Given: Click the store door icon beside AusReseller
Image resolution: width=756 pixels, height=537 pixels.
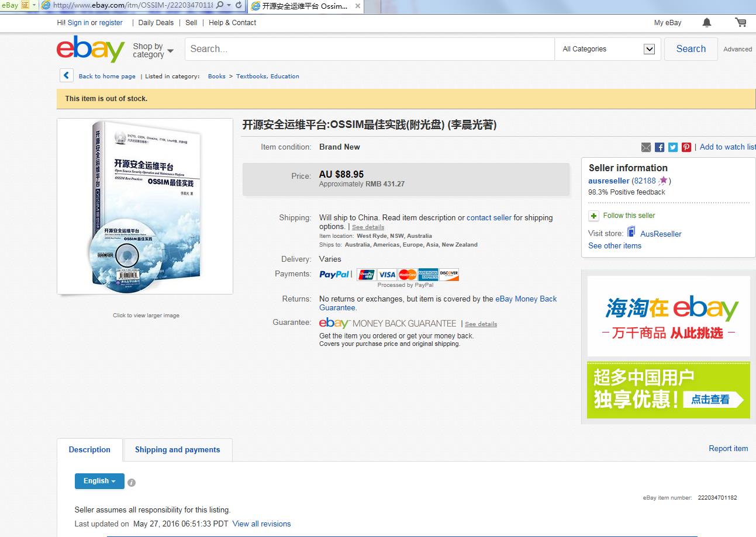Looking at the screenshot, I should 631,232.
